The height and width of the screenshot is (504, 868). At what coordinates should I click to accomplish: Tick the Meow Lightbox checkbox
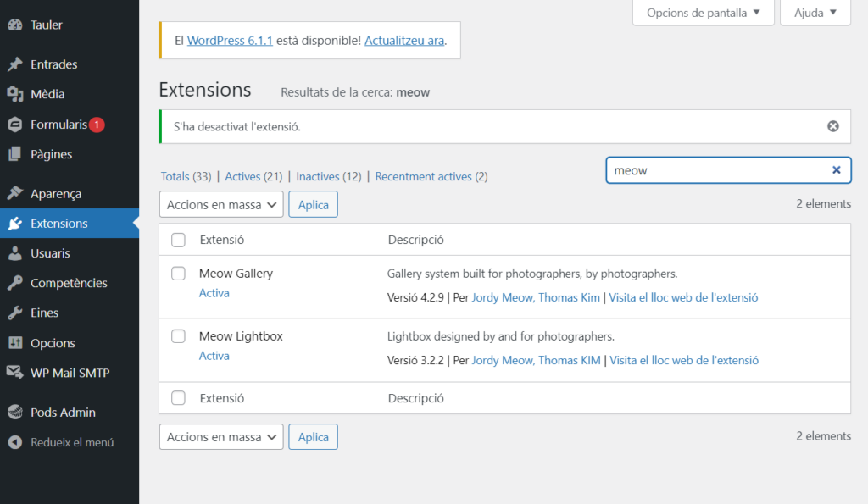[178, 336]
